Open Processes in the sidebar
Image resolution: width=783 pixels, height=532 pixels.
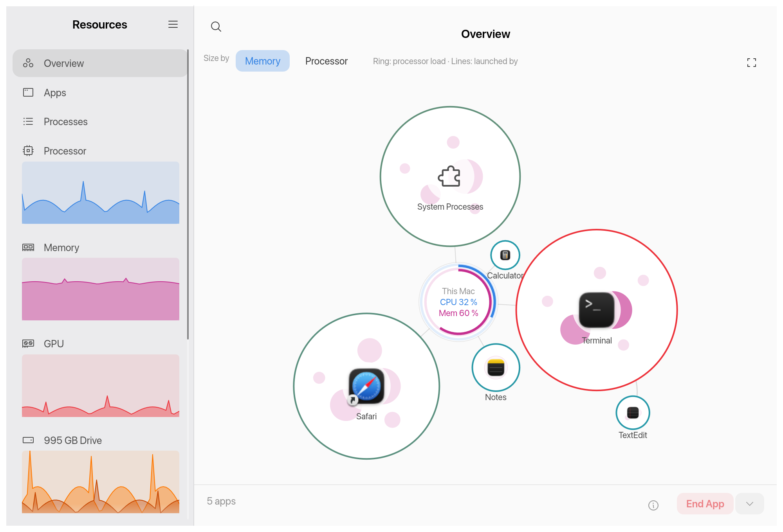(100, 122)
